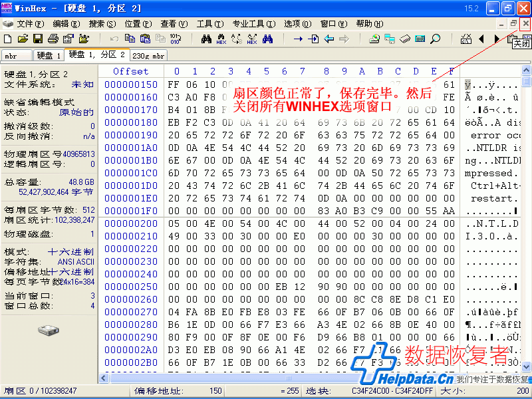Click the ASCII text 'restart.' in text column
Image resolution: width=532 pixels, height=399 pixels.
494,198
